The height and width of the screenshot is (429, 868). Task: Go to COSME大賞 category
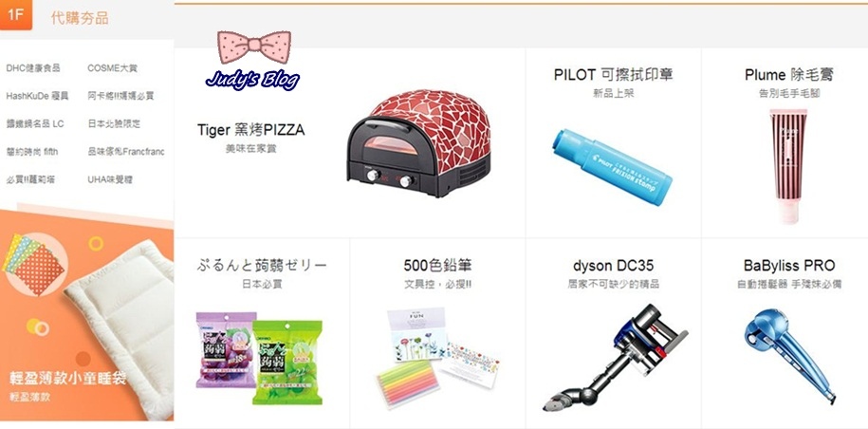[x=112, y=68]
